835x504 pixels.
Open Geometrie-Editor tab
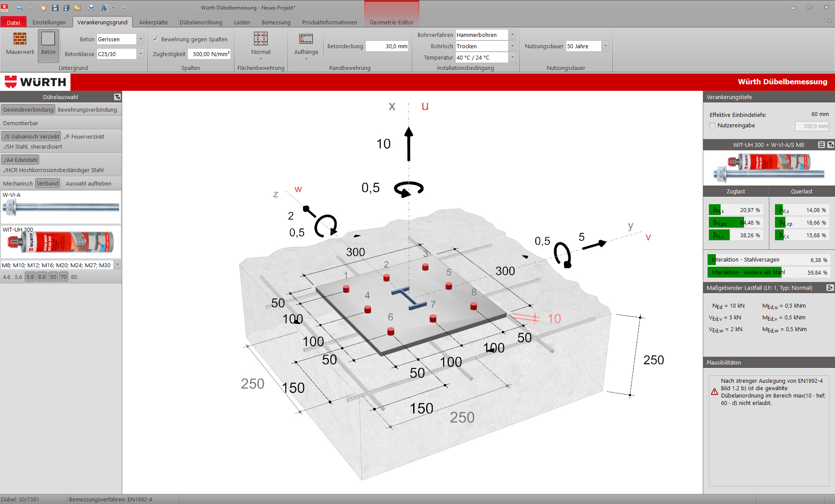(391, 22)
